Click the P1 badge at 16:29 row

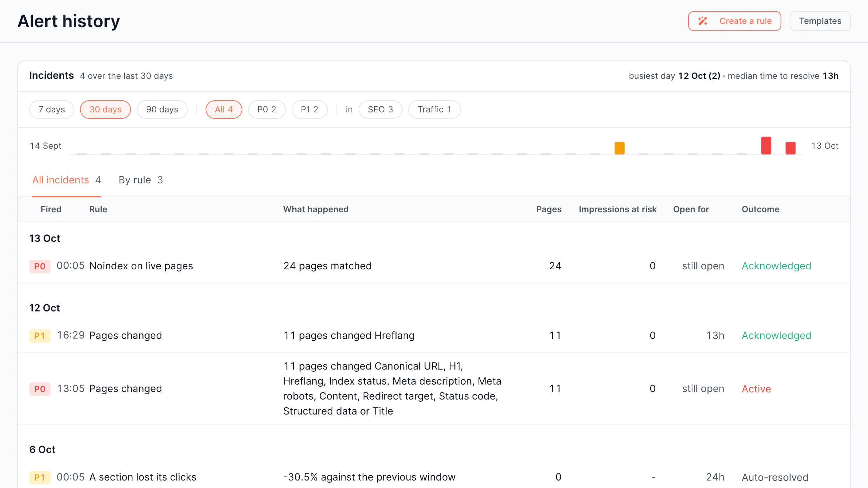[x=40, y=336]
